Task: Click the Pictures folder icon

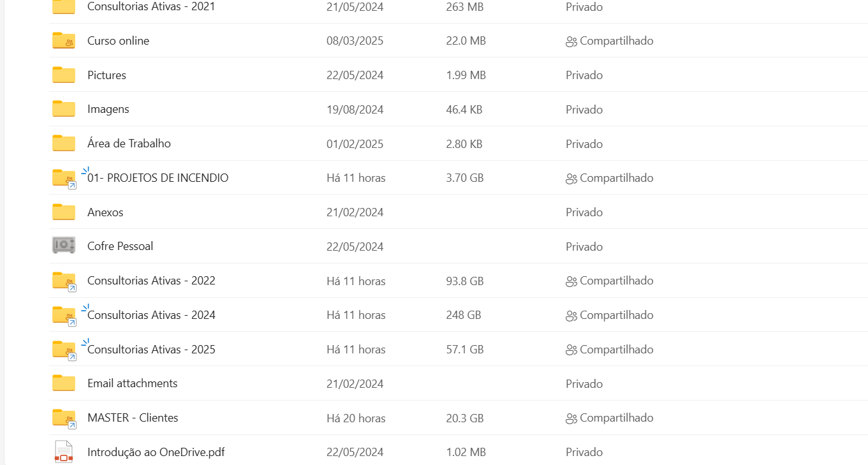Action: (64, 75)
